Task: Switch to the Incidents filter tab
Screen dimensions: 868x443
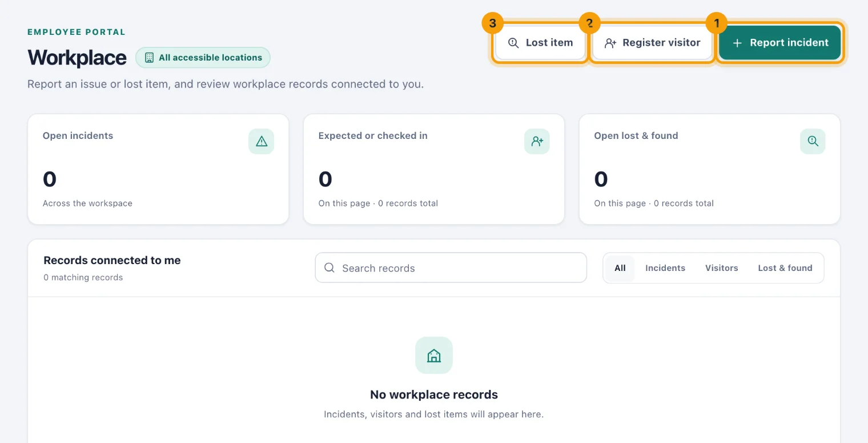Action: click(x=665, y=268)
